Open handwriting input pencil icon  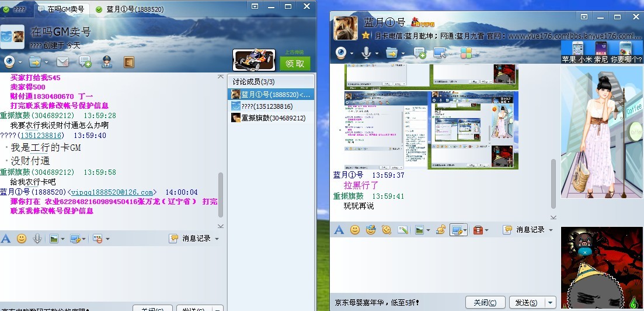click(402, 230)
